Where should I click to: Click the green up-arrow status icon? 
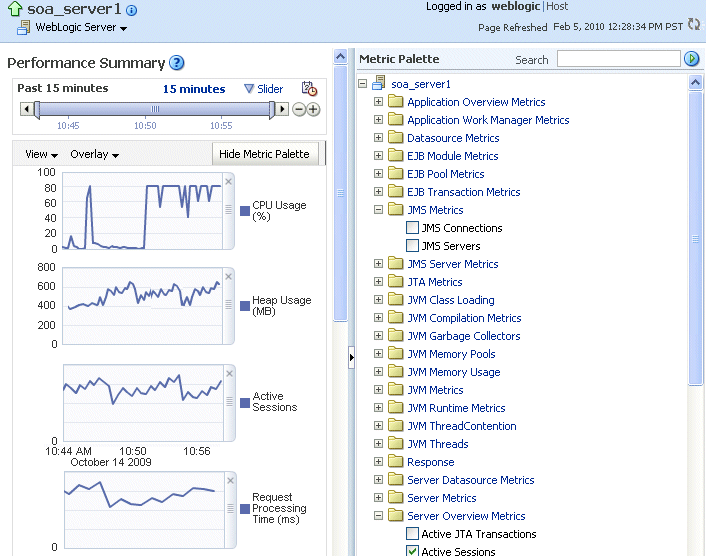point(15,9)
